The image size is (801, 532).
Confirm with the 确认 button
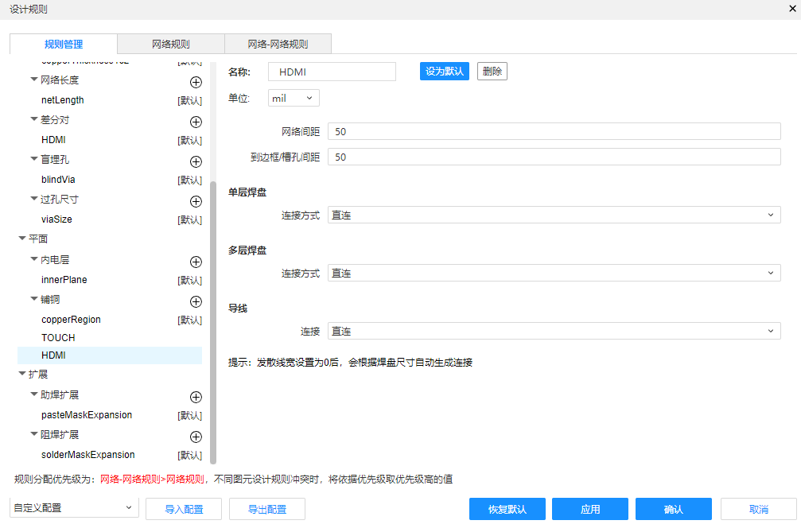(x=673, y=509)
